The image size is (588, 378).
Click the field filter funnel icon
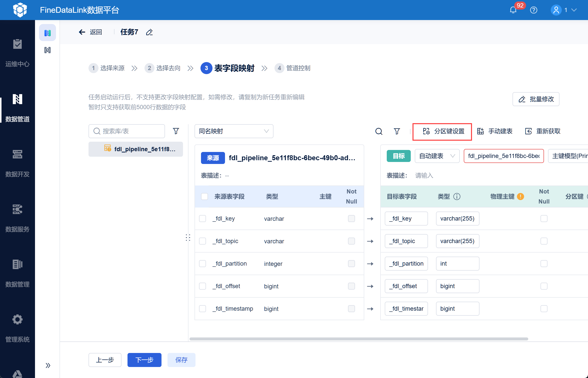click(x=397, y=131)
